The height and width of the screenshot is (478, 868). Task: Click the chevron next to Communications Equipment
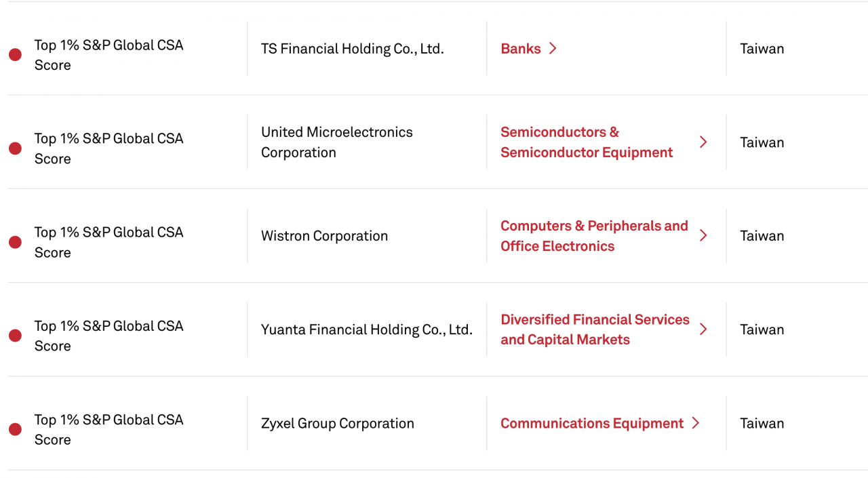coord(695,423)
